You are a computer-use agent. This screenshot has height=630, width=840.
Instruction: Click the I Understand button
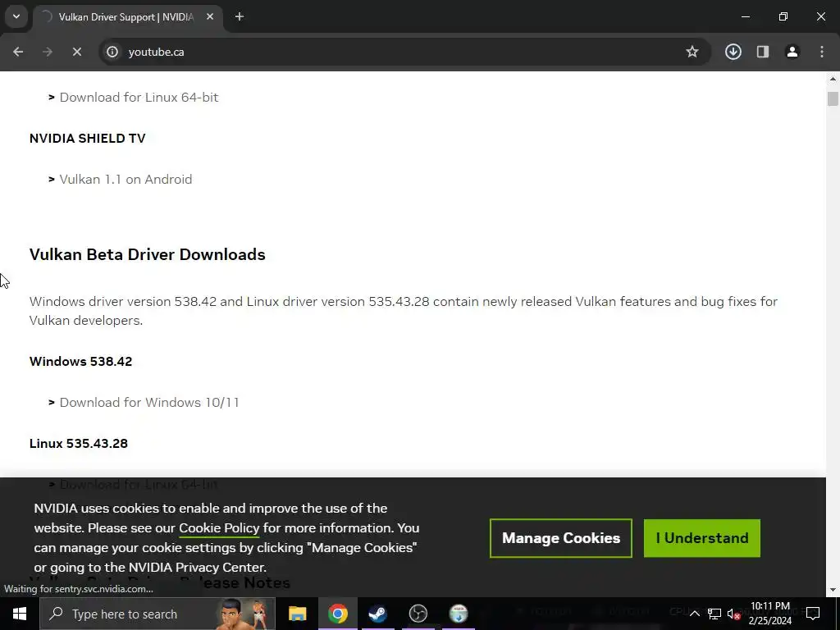click(702, 538)
